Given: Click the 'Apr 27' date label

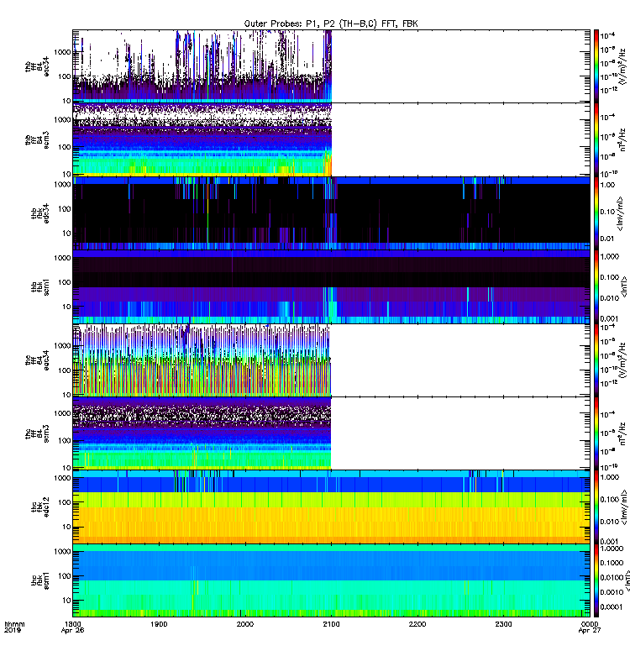Looking at the screenshot, I should point(590,631).
